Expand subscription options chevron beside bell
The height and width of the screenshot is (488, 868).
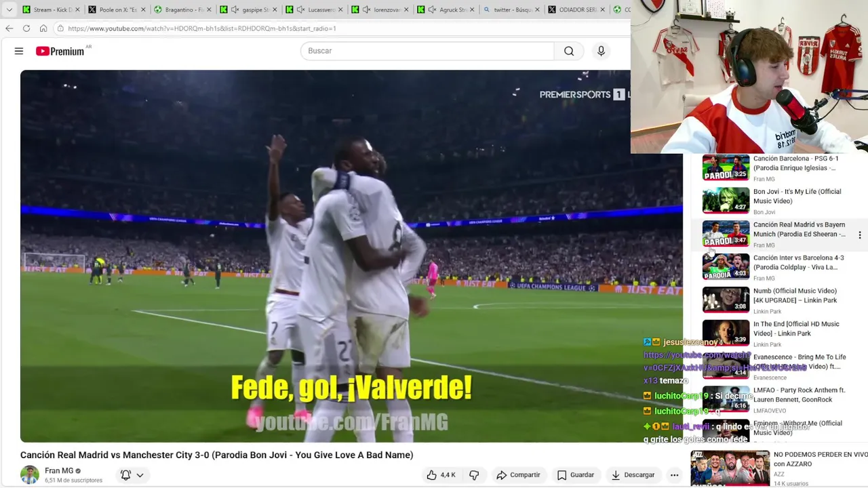coord(140,475)
